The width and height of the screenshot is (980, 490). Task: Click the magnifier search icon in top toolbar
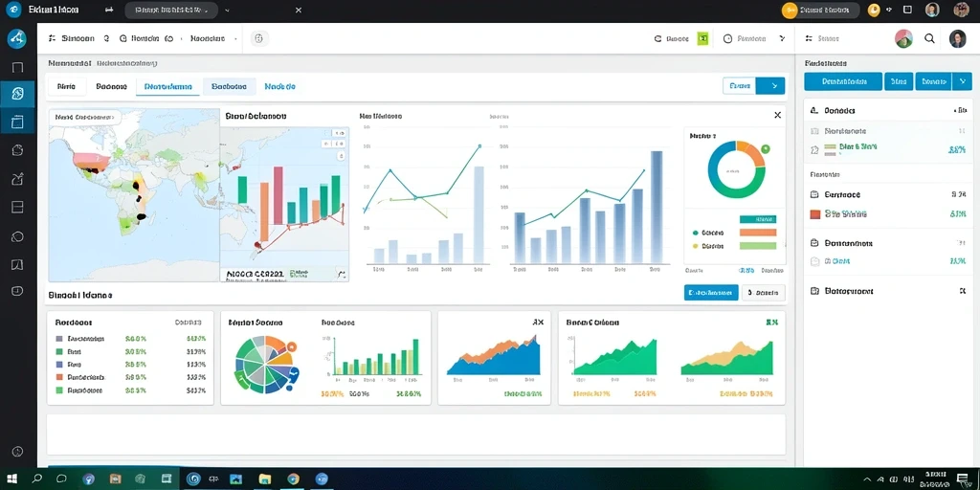tap(929, 38)
